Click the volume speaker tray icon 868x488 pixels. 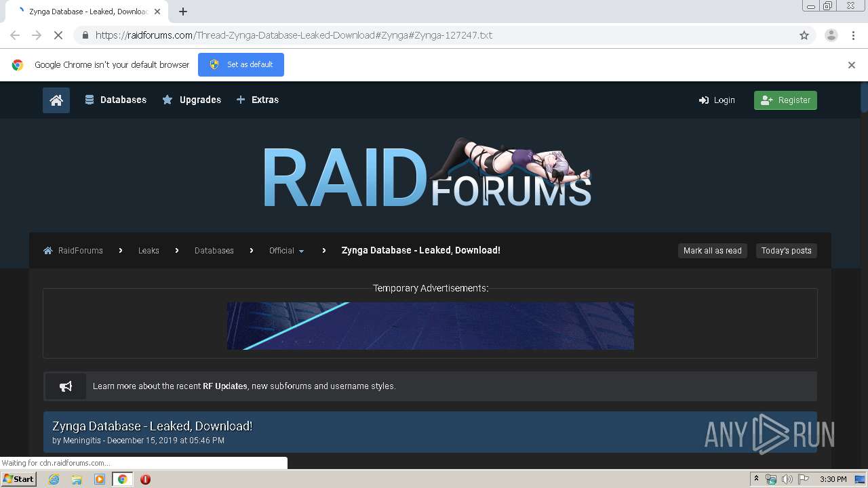click(x=787, y=479)
